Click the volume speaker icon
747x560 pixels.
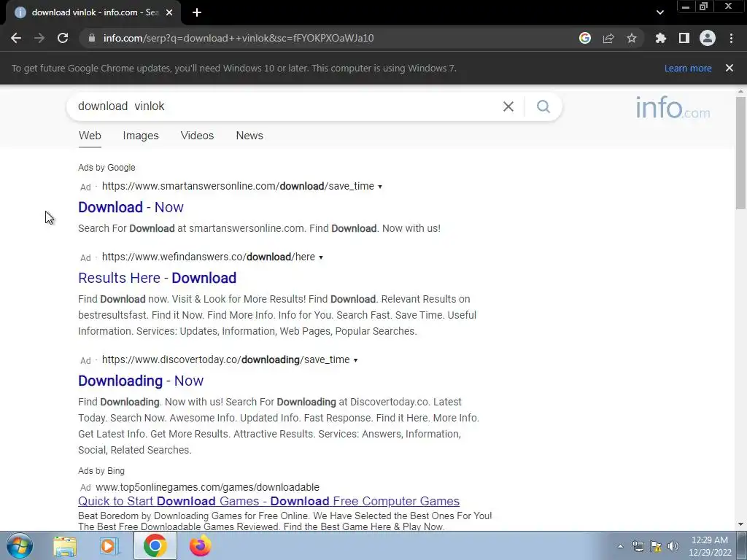pyautogui.click(x=673, y=546)
